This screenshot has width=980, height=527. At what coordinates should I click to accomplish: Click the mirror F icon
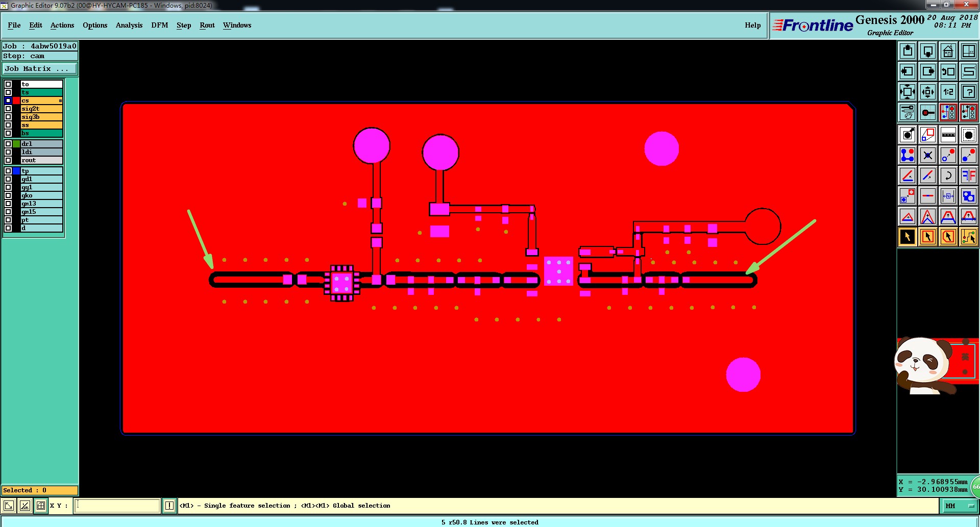pyautogui.click(x=969, y=175)
